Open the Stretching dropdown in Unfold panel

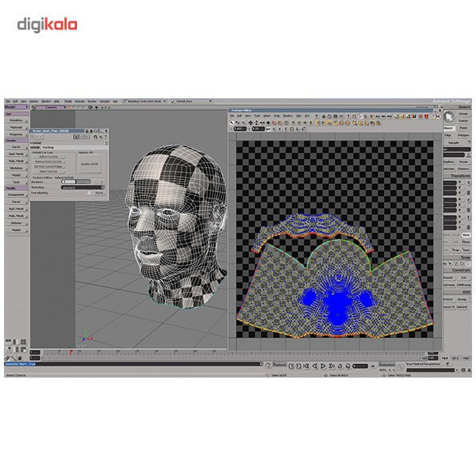83,187
